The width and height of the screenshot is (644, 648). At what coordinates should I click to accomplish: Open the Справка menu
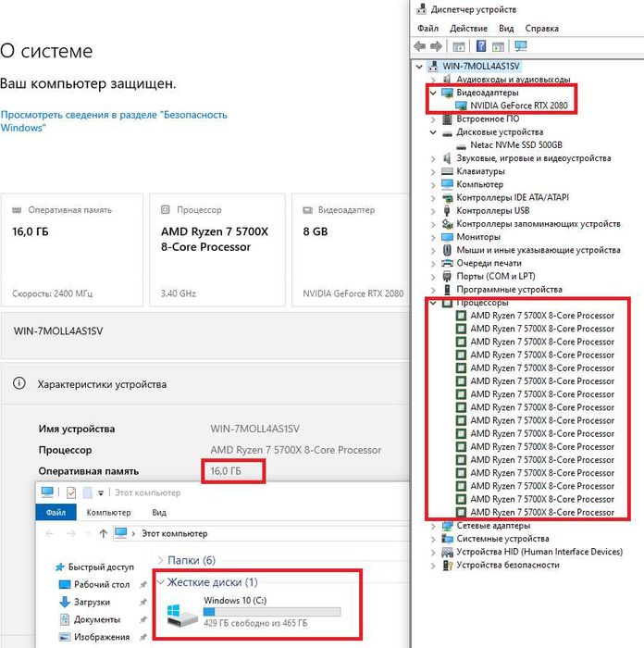[541, 29]
